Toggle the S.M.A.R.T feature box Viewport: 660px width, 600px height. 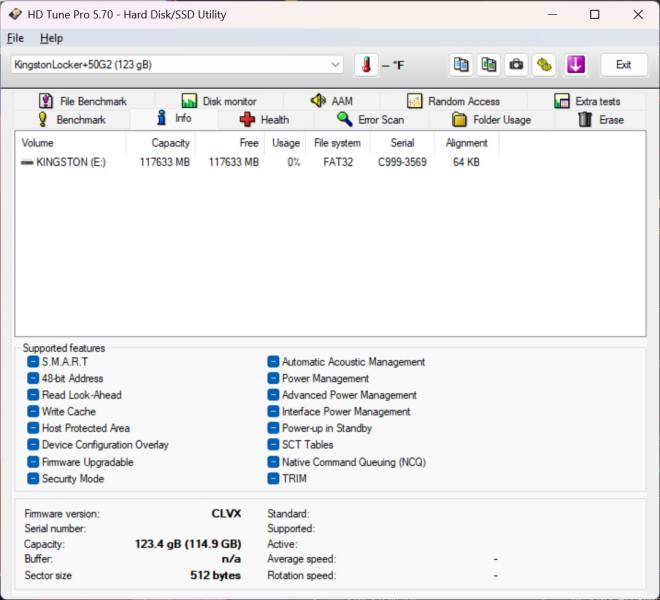pos(33,362)
